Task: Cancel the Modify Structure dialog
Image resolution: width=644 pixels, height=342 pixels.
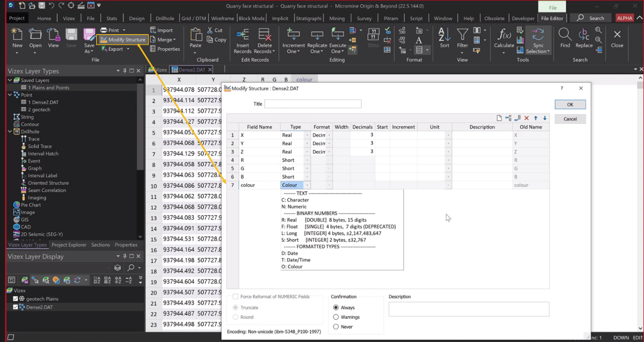Action: [x=570, y=119]
